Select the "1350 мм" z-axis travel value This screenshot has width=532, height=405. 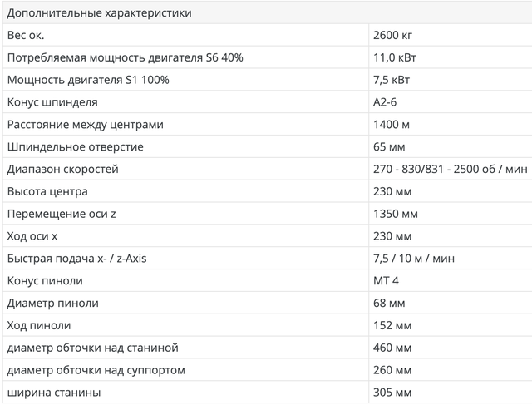[x=397, y=214]
